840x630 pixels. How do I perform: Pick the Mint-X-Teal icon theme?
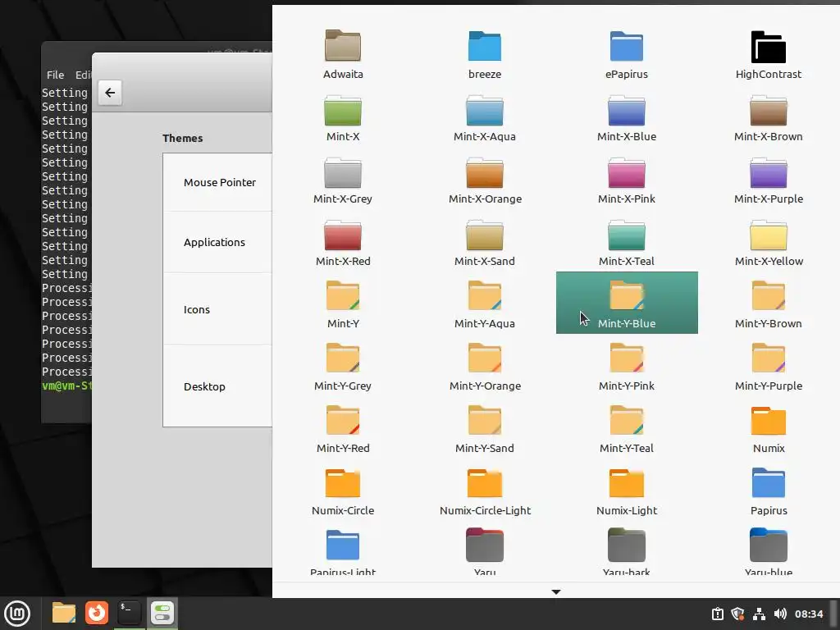point(627,241)
